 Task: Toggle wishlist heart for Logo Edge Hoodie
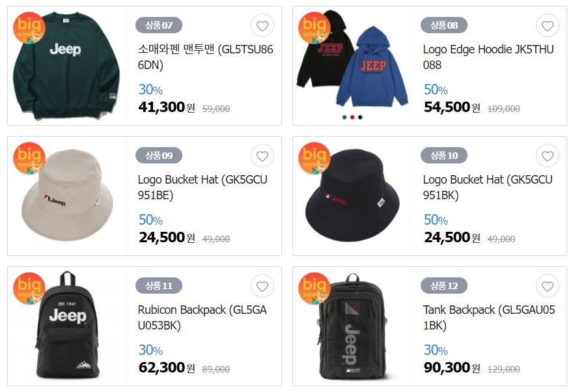point(548,25)
